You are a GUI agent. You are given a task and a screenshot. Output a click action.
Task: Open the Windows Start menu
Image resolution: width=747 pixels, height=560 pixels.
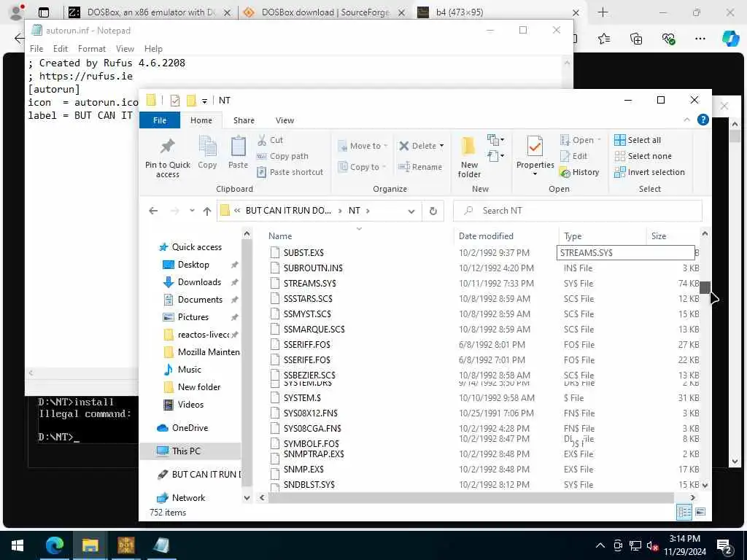[x=18, y=545]
